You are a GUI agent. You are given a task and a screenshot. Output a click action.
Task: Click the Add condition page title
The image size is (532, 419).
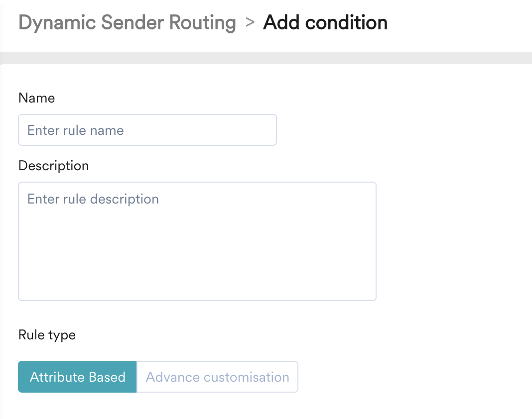point(325,22)
